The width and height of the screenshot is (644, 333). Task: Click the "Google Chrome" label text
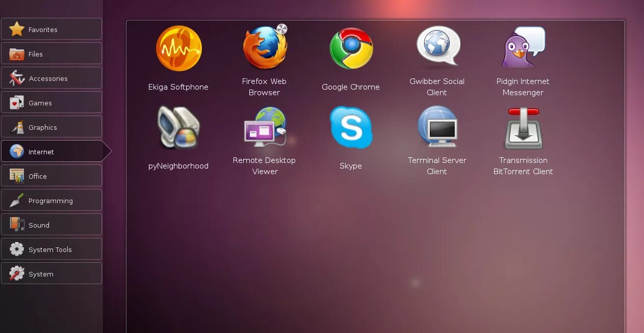point(351,87)
